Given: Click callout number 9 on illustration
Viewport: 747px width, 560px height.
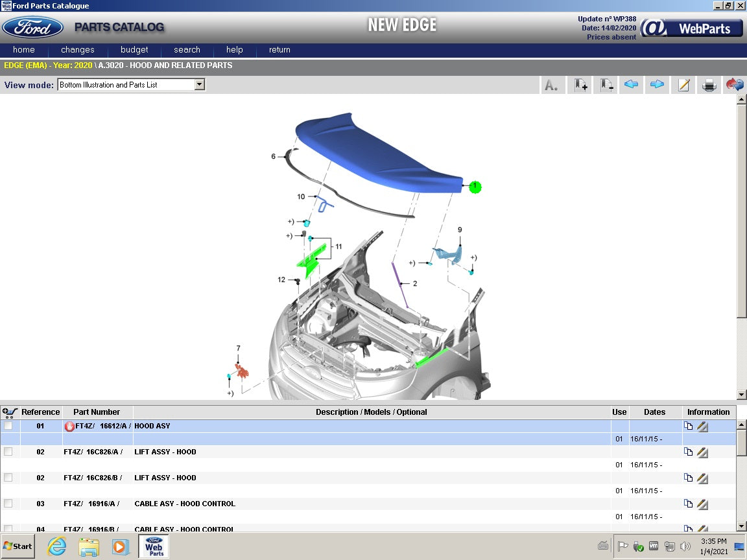Looking at the screenshot, I should (460, 229).
